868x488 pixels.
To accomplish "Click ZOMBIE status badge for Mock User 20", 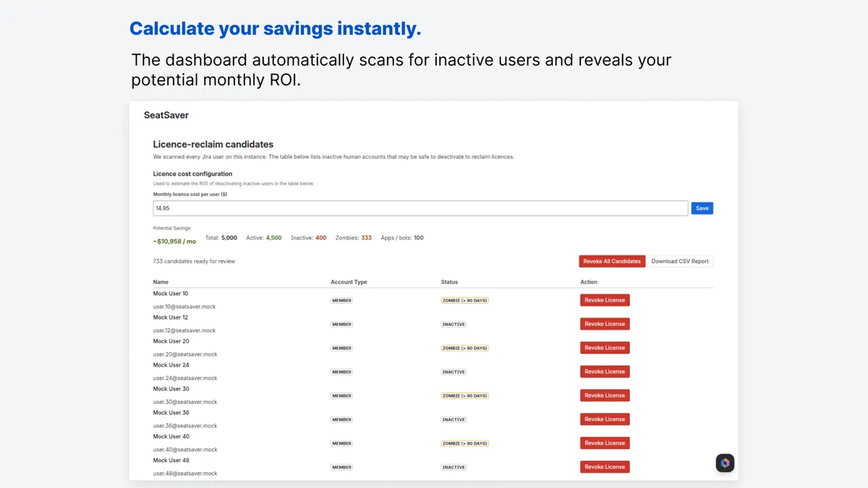I will pyautogui.click(x=464, y=348).
